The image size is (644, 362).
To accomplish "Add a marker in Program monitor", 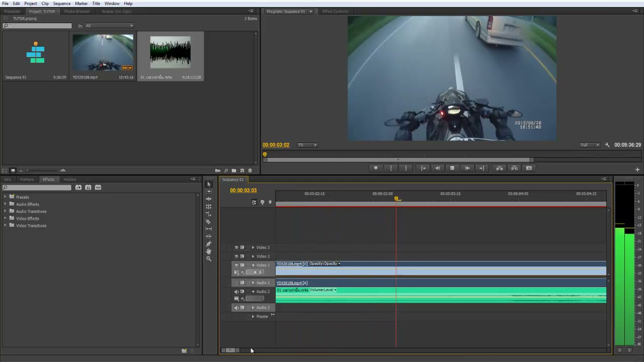I will point(375,168).
